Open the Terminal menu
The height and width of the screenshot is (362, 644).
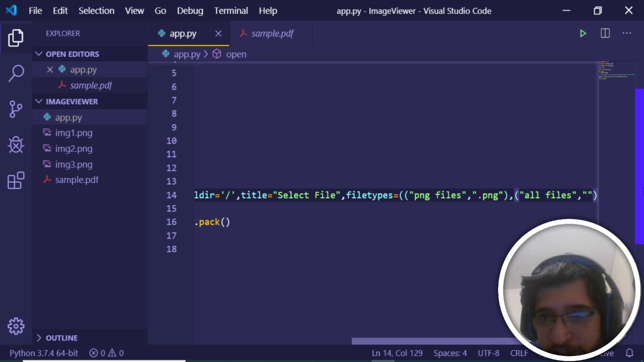pyautogui.click(x=231, y=11)
